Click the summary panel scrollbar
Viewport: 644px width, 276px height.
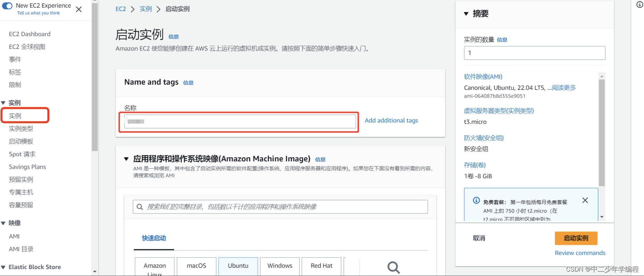[x=602, y=133]
